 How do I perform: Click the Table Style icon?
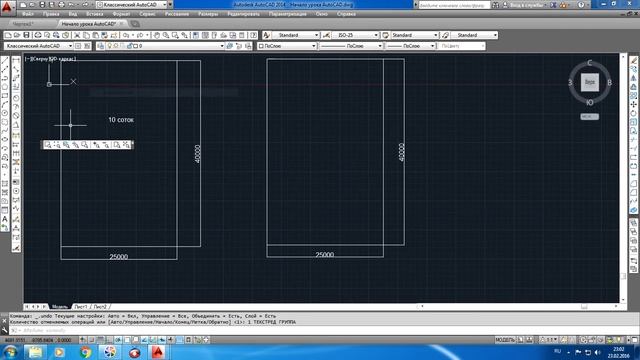385,36
